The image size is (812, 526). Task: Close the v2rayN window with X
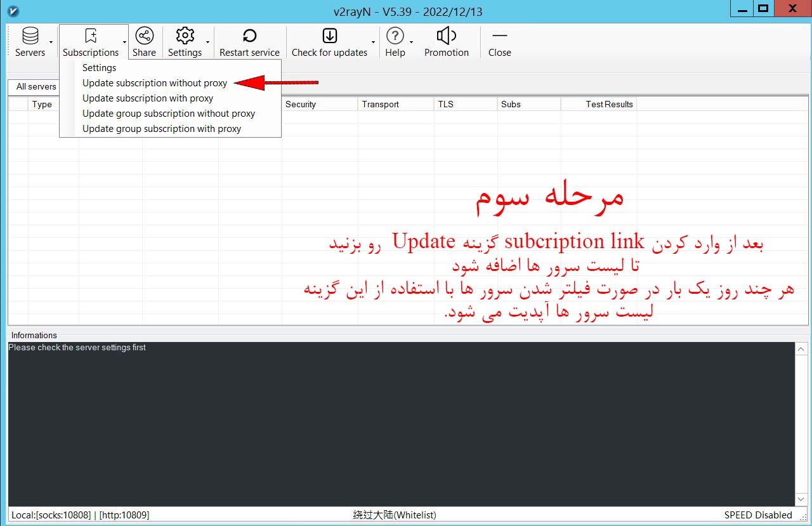tap(792, 8)
